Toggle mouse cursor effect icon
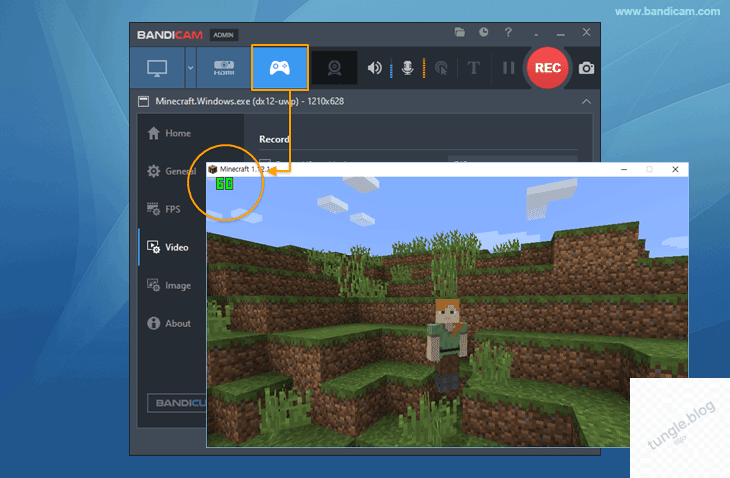730x478 pixels. (441, 68)
